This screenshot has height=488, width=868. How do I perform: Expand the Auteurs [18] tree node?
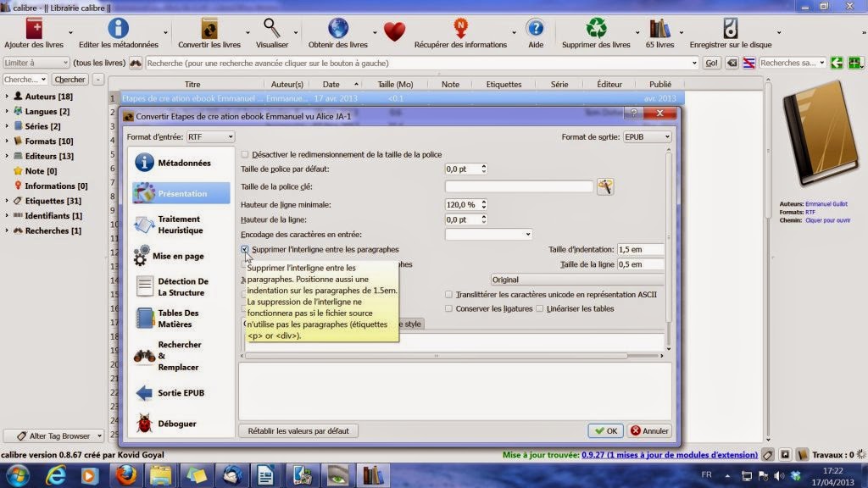click(x=7, y=97)
